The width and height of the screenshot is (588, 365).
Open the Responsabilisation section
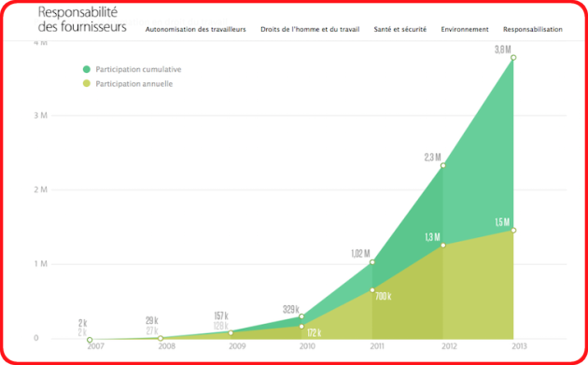click(533, 29)
